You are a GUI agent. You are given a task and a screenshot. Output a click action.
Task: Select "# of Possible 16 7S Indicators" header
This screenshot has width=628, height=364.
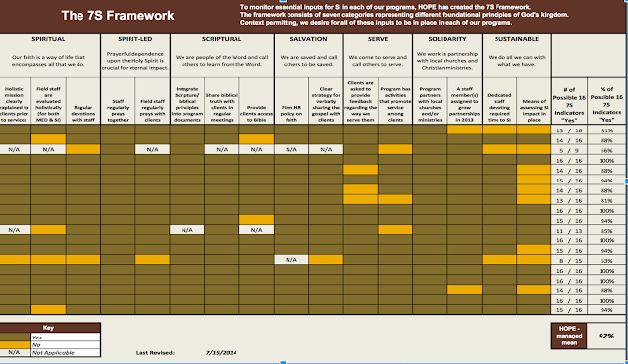tap(569, 105)
